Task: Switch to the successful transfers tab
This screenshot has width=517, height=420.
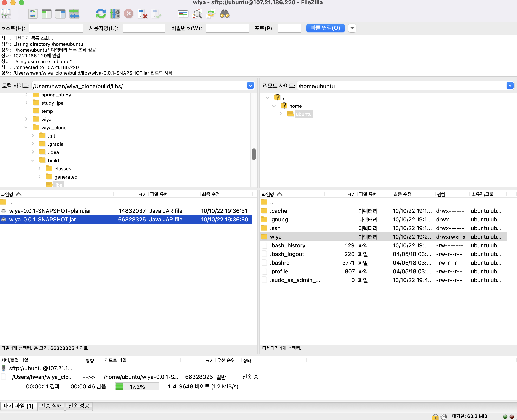Action: [x=79, y=406]
